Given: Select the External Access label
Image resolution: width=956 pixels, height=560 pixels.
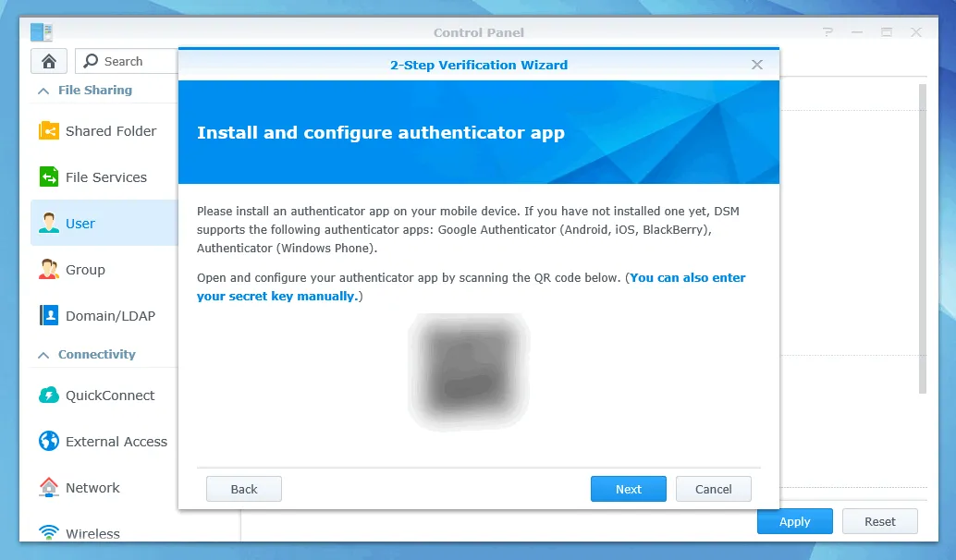Looking at the screenshot, I should coord(116,441).
